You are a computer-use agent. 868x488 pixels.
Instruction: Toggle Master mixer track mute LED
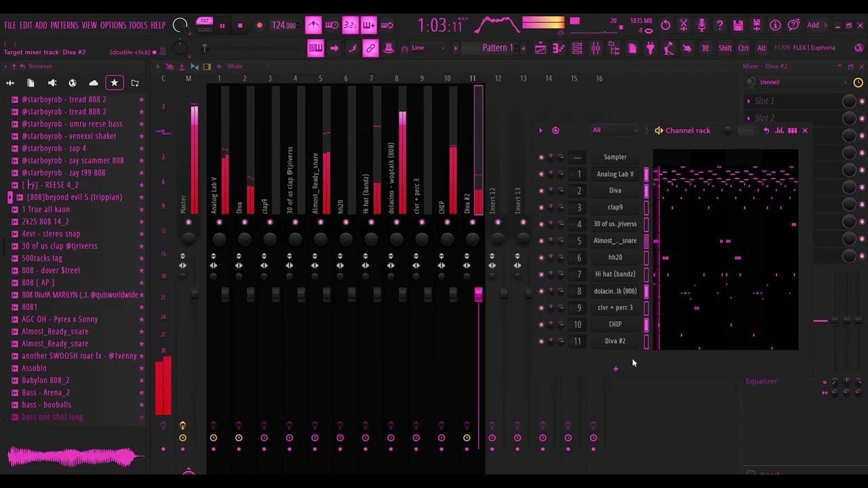(189, 222)
